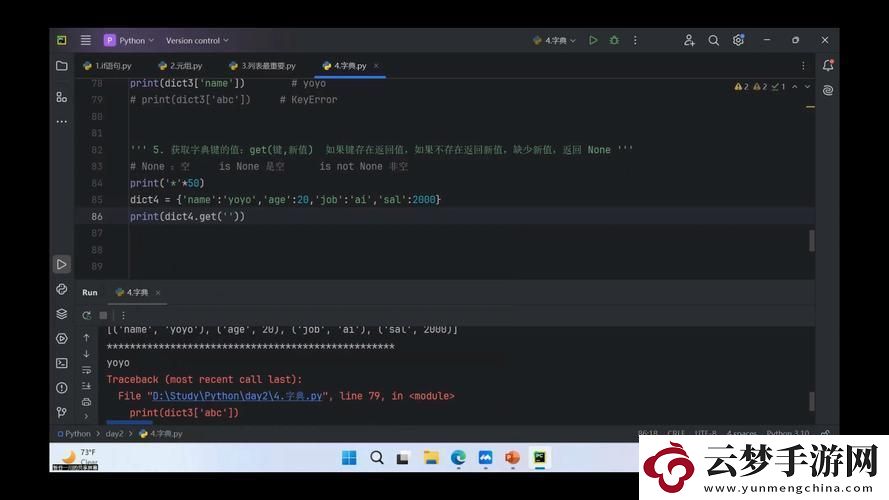The height and width of the screenshot is (500, 889).
Task: Start debugging with the bug icon
Action: coord(614,40)
